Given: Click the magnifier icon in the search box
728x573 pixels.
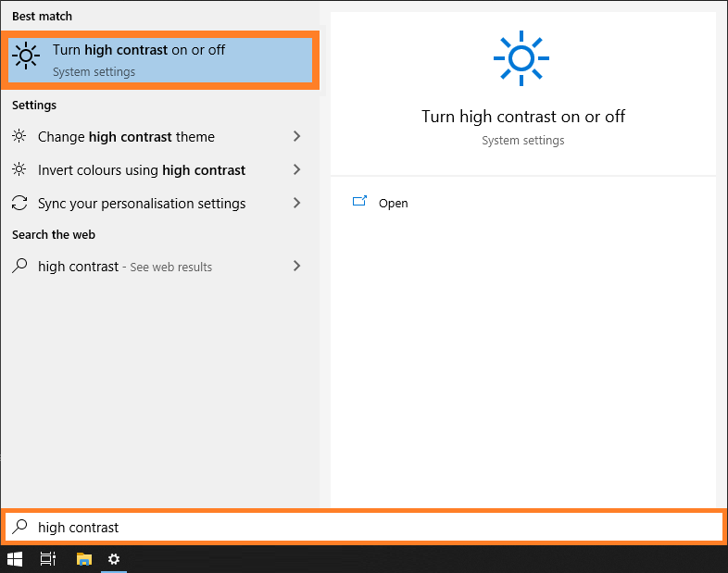Looking at the screenshot, I should 20,527.
